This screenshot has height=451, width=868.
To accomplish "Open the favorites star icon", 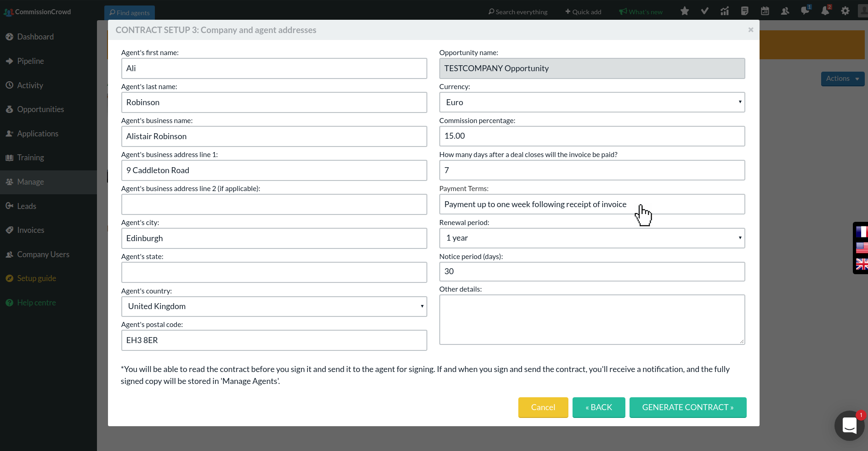I will click(685, 11).
